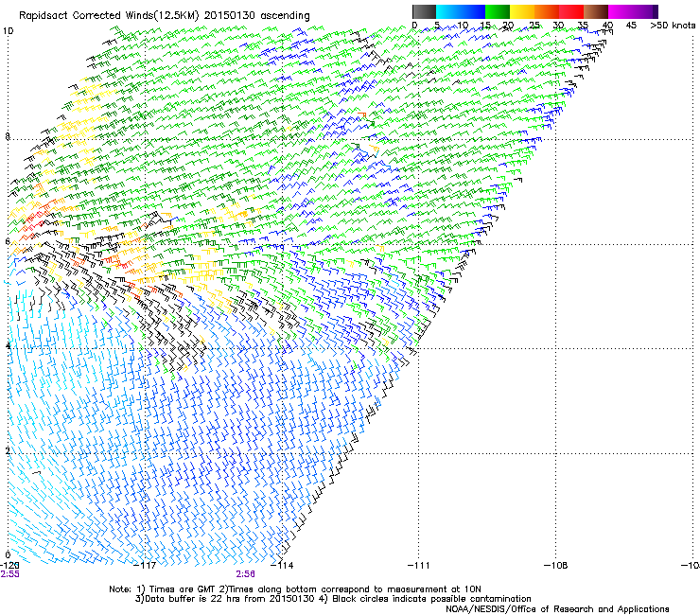Screen dimensions: 700x615
Task: Click the '-108' longitude axis label
Action: [556, 566]
